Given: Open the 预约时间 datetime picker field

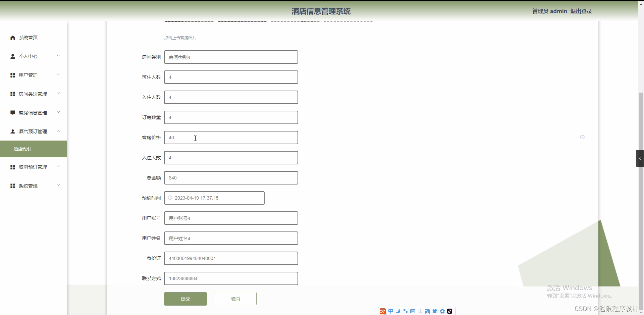Looking at the screenshot, I should tap(214, 198).
